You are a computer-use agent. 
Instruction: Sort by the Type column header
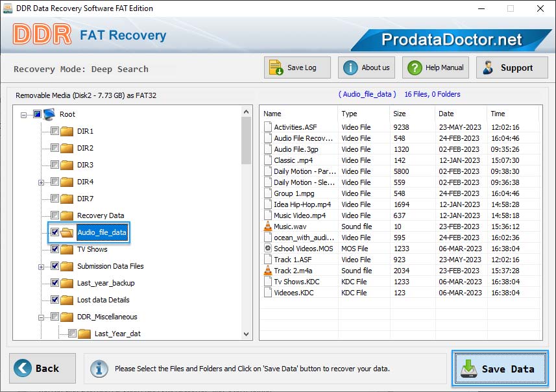[363, 114]
